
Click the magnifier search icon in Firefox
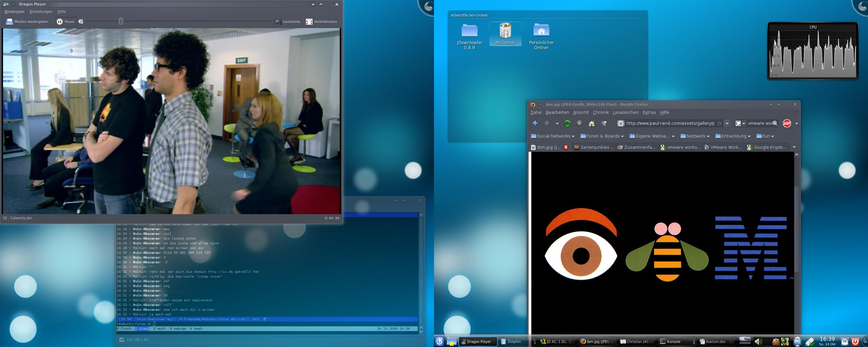click(775, 123)
